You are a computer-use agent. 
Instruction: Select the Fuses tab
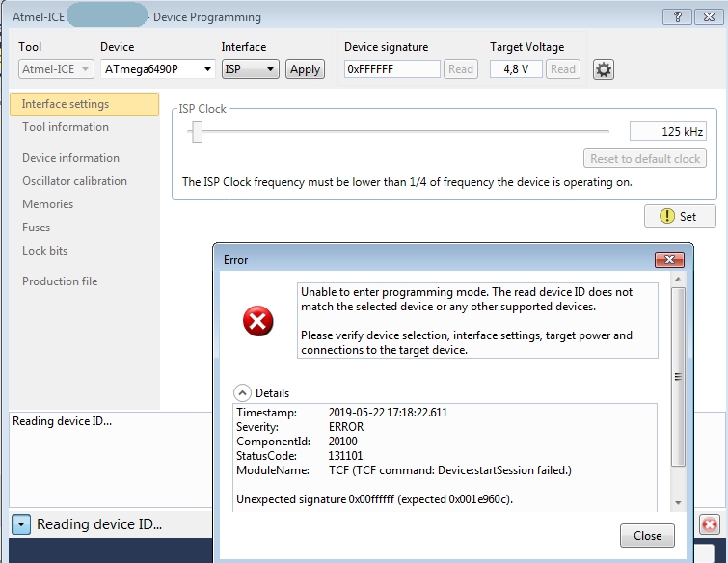37,228
